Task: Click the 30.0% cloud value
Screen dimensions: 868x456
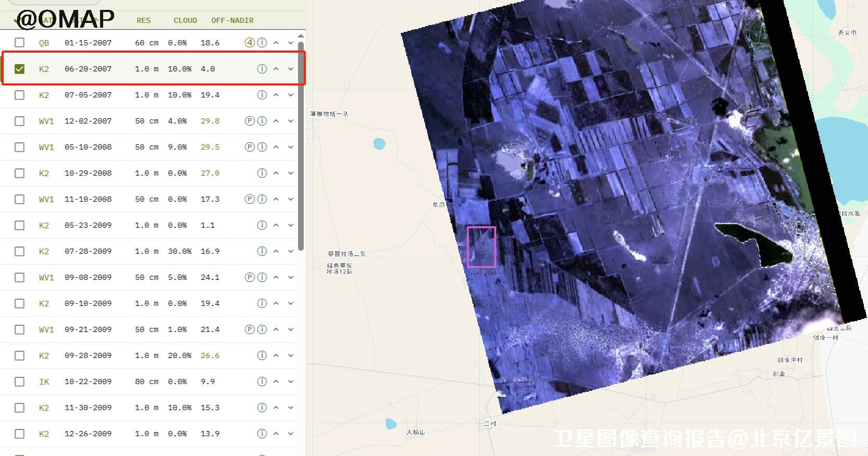Action: (180, 251)
